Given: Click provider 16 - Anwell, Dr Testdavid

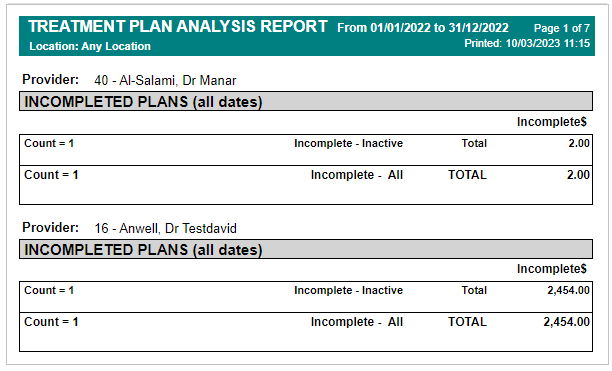Looking at the screenshot, I should (165, 228).
